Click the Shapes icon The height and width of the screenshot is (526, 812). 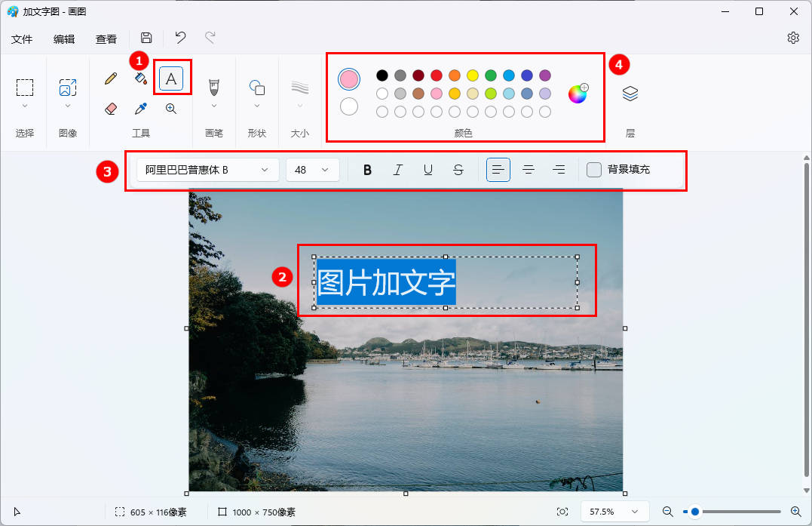(x=257, y=88)
